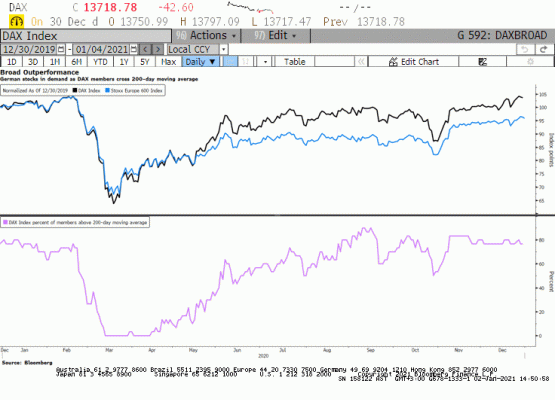Open the start date calendar picker
The image size is (555, 400).
(x=61, y=49)
